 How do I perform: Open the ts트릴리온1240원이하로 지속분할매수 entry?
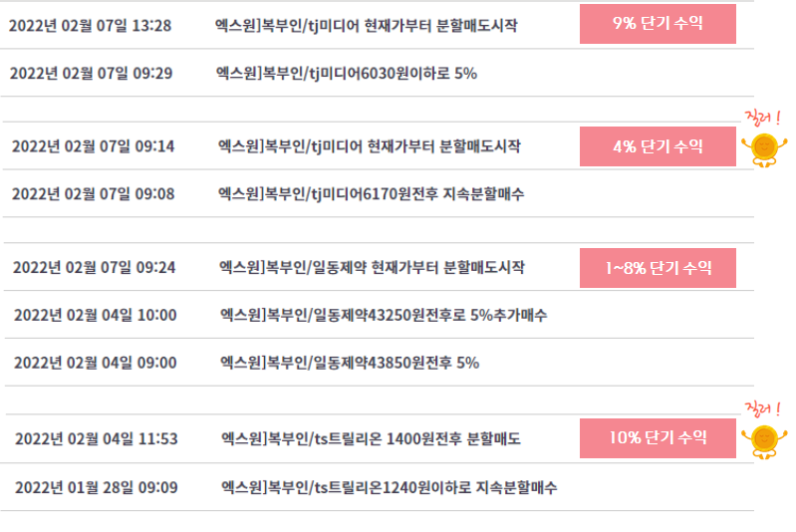(389, 488)
